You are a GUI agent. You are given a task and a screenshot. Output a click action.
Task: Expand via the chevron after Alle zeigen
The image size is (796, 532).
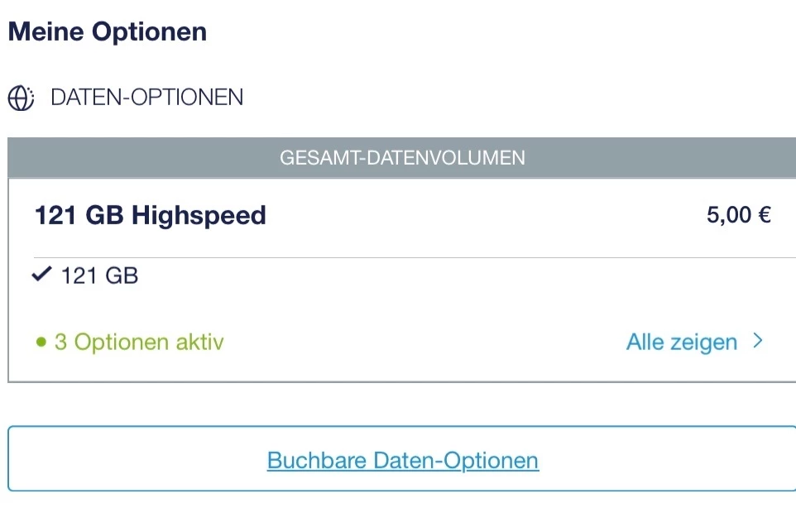[757, 341]
